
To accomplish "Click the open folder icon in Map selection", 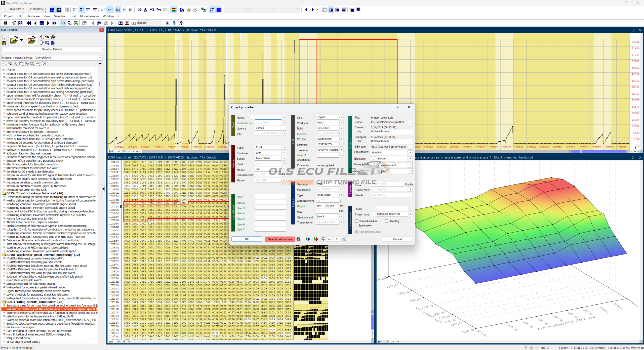I will coord(14,40).
